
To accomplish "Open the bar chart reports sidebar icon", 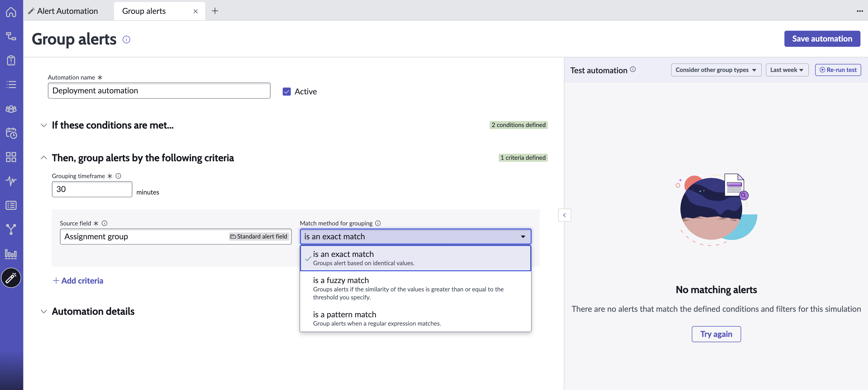I will coord(11,254).
